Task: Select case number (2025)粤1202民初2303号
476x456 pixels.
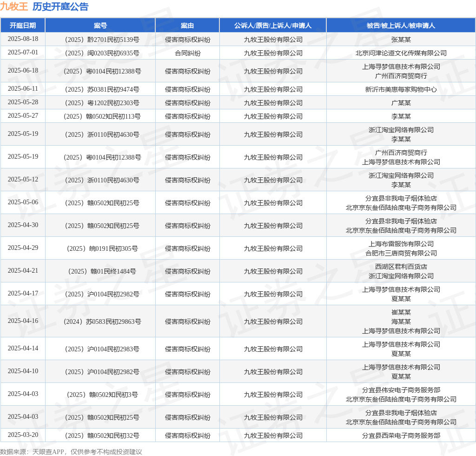Action: (x=100, y=103)
